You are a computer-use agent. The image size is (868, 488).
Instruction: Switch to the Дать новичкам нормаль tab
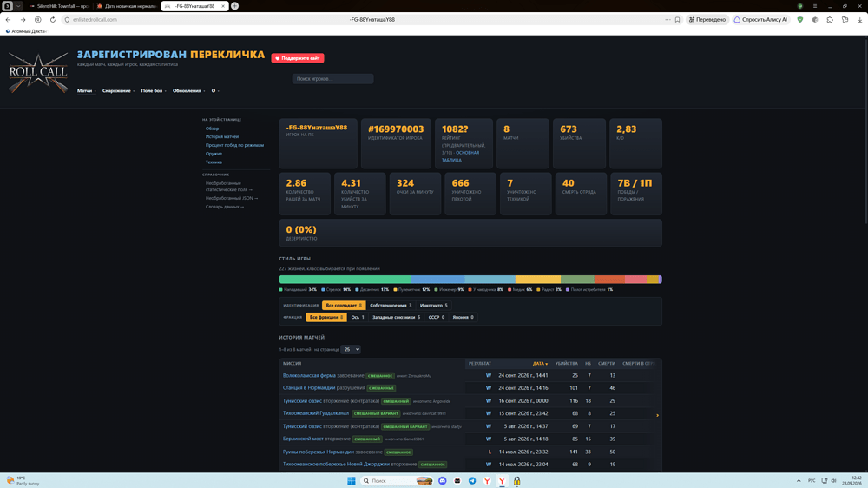point(126,6)
